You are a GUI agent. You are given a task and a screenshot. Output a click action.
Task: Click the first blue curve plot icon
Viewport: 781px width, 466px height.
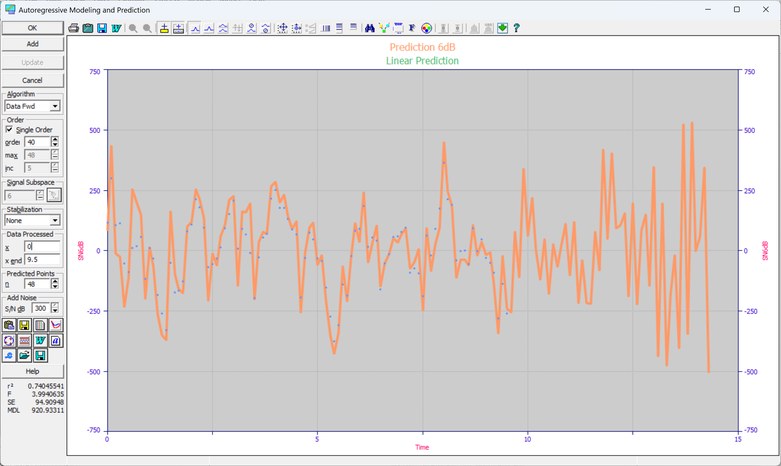point(195,28)
